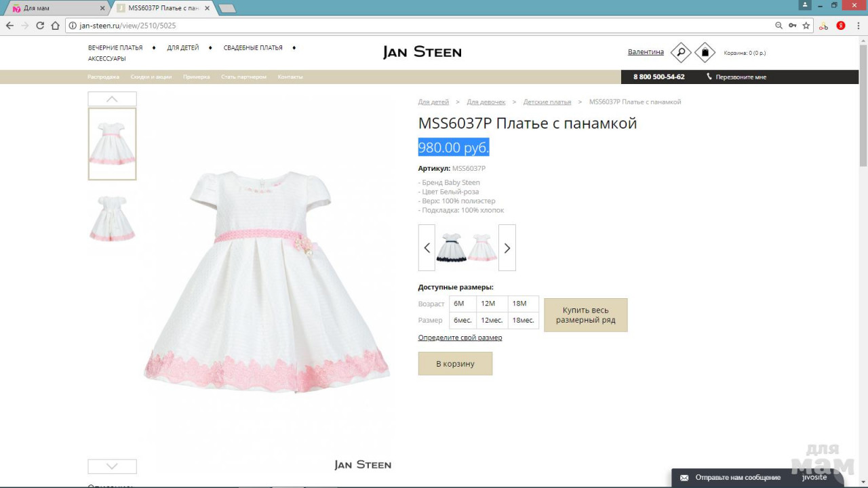
Task: Click the browser home icon
Action: pyautogui.click(x=56, y=26)
